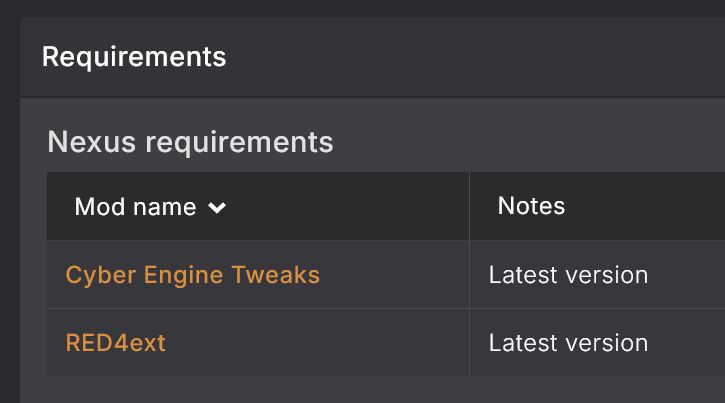Click the Notes column header
The width and height of the screenshot is (725, 403).
click(x=531, y=206)
